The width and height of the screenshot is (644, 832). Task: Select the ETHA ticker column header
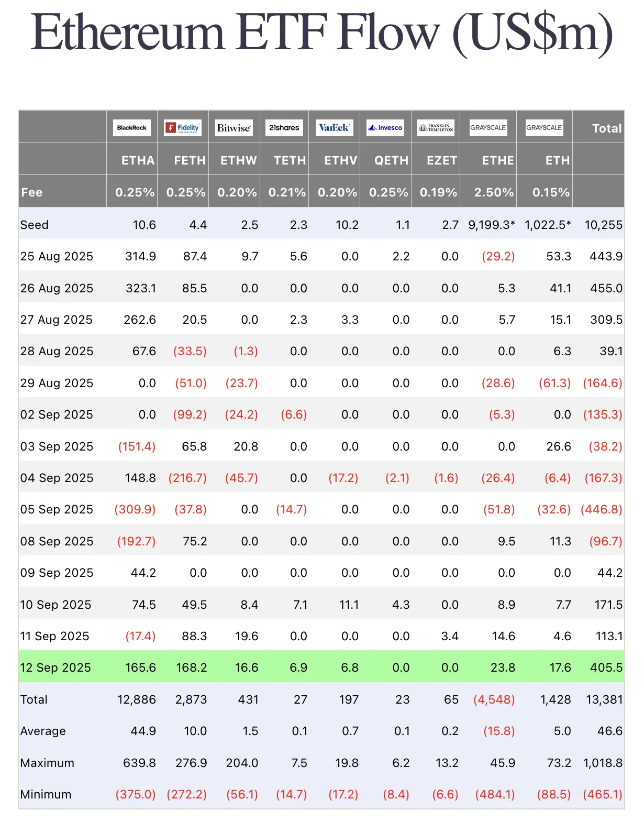pyautogui.click(x=138, y=160)
